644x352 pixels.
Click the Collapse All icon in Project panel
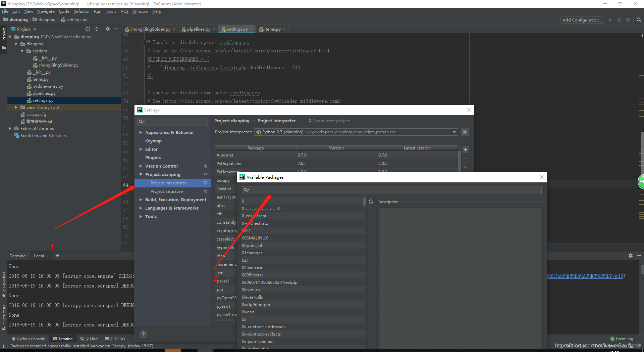(x=97, y=29)
